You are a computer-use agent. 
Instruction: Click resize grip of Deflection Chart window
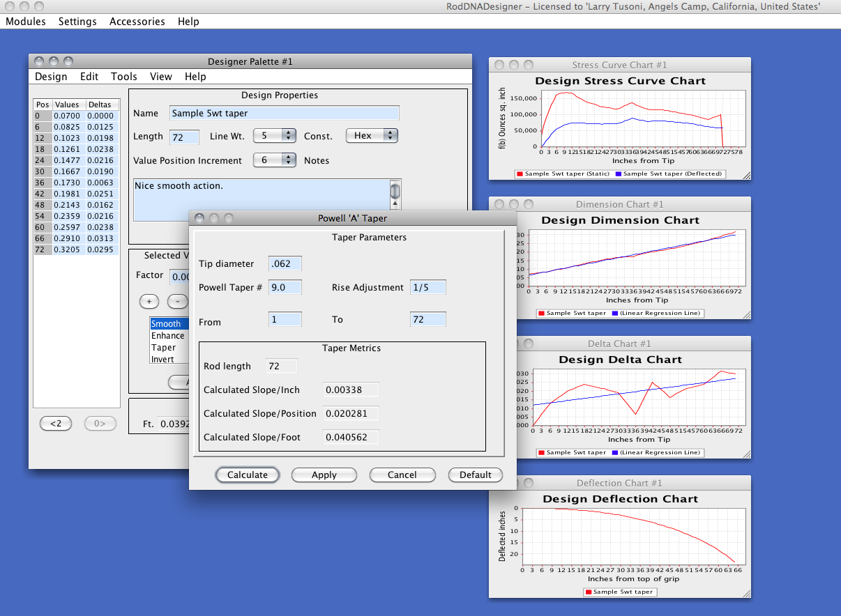click(746, 594)
